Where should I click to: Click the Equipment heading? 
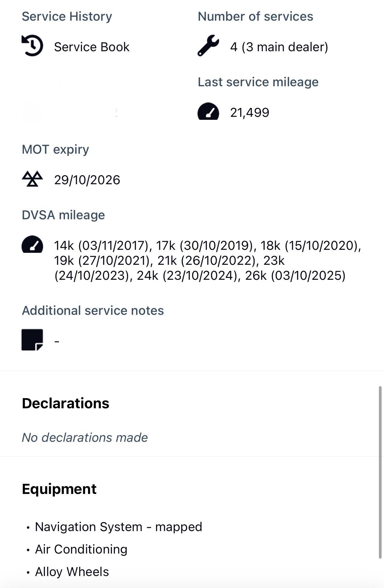(x=59, y=489)
